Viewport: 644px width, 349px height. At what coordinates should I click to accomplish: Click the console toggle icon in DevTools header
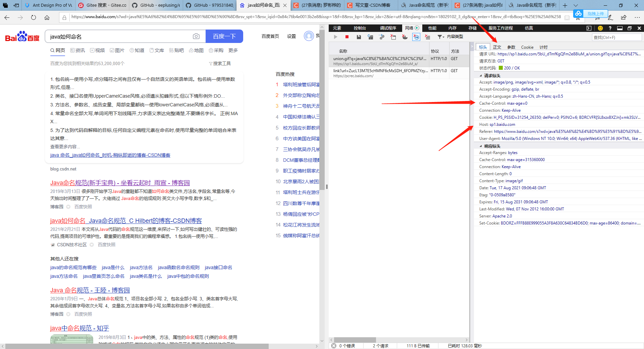point(589,28)
